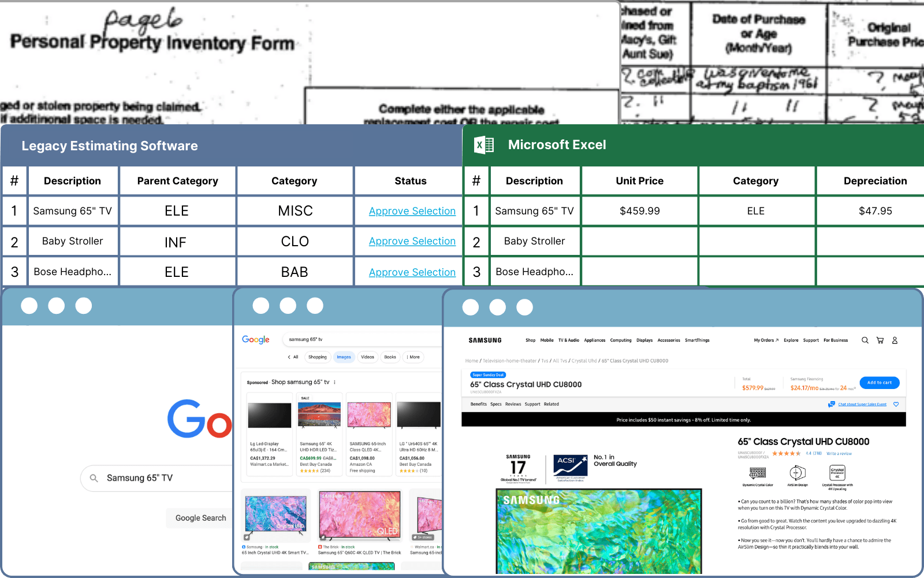The height and width of the screenshot is (578, 924).
Task: Open the Mobile menu on Samsung site
Action: point(547,340)
